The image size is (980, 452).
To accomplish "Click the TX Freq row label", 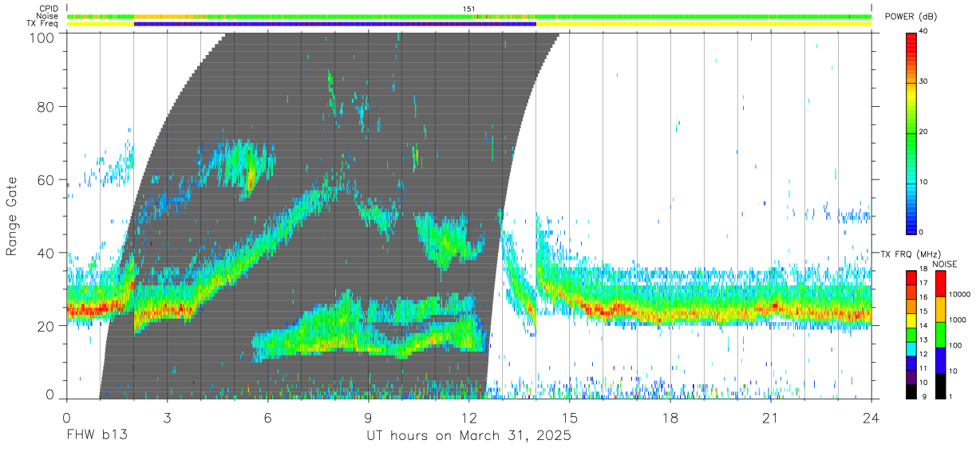I will point(43,23).
